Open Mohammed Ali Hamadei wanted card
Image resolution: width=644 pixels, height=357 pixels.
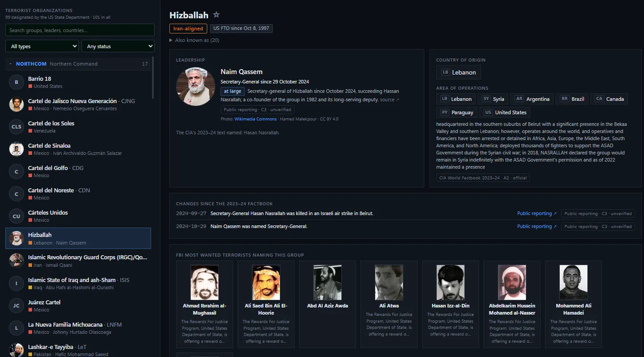click(x=574, y=304)
